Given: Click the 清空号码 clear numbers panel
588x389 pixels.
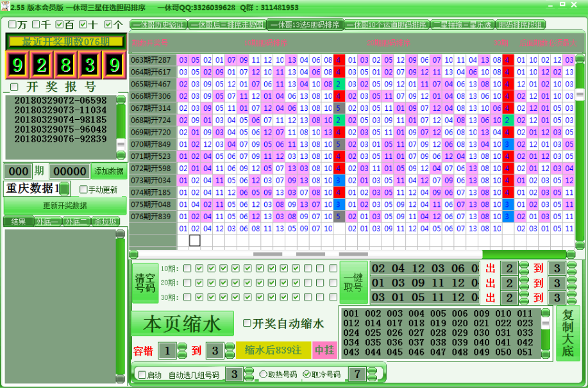Looking at the screenshot, I should point(145,282).
